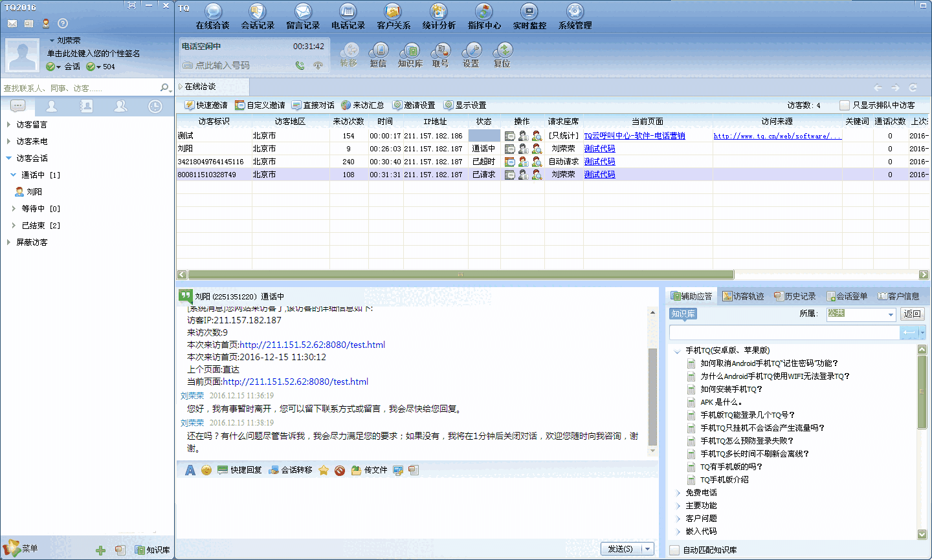Click the 快速邀请 quick invite button

206,105
